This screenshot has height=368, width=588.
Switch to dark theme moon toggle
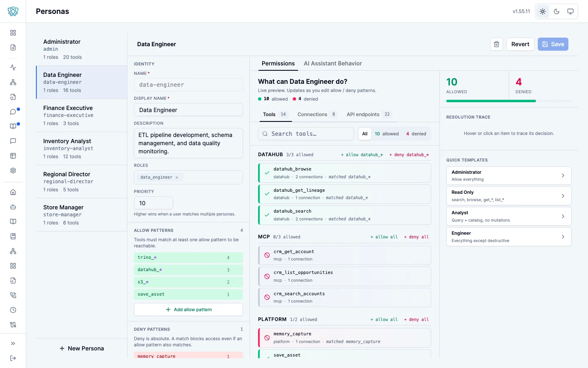click(x=557, y=11)
